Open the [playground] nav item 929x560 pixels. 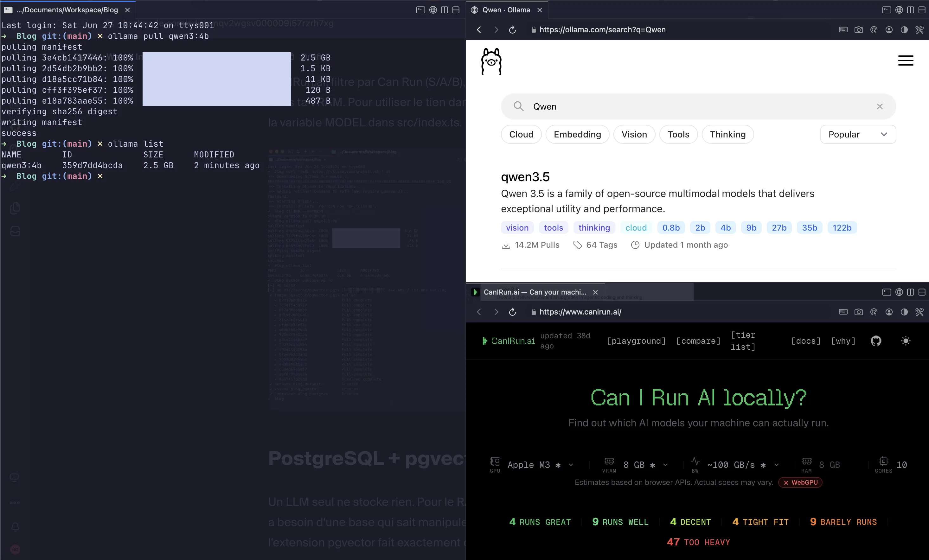[x=636, y=341]
